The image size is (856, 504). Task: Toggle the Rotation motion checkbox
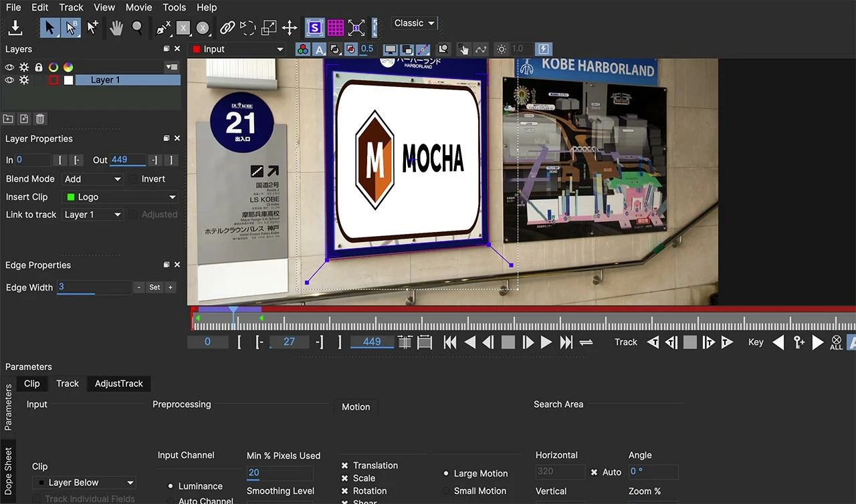tap(345, 491)
